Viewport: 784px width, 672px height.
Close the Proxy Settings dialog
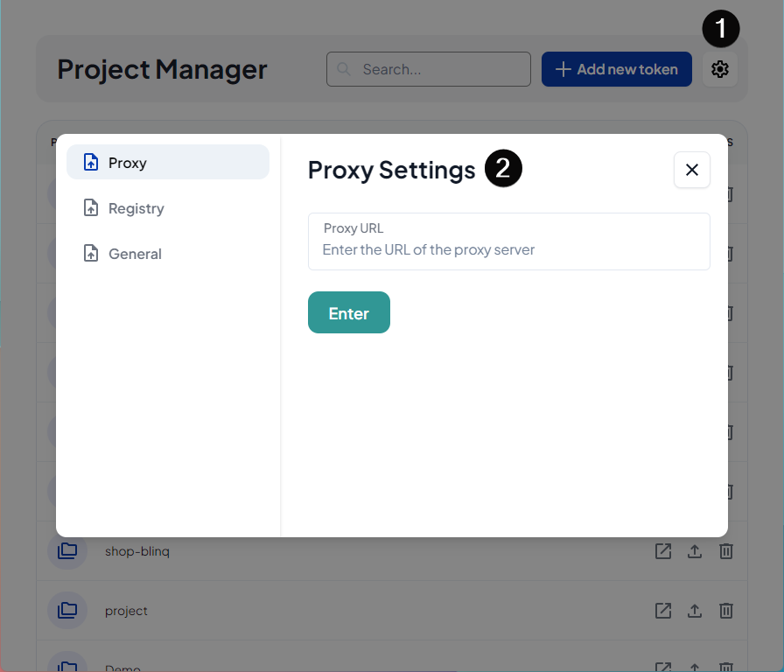(691, 170)
